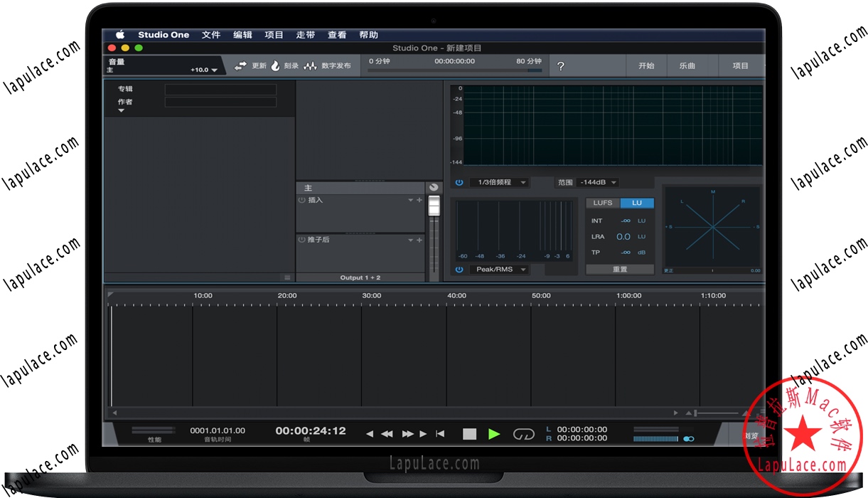This screenshot has width=868, height=498.
Task: Click the 乐曲 (Song) button
Action: pos(687,65)
